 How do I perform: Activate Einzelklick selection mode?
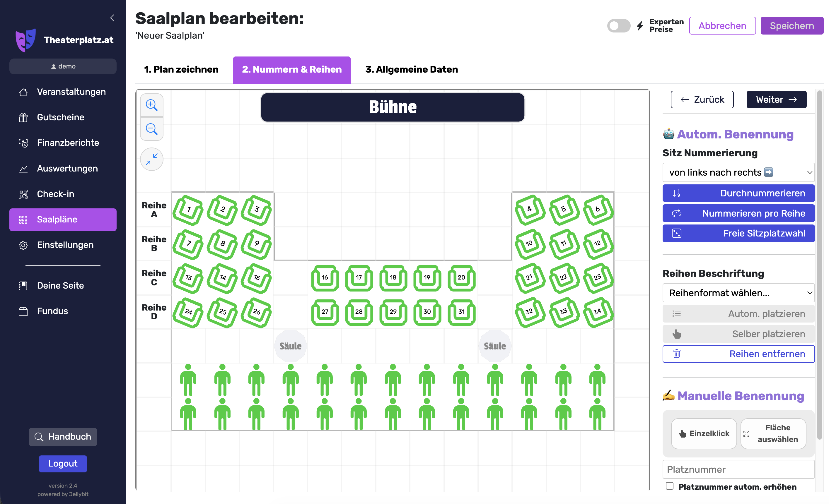(704, 433)
